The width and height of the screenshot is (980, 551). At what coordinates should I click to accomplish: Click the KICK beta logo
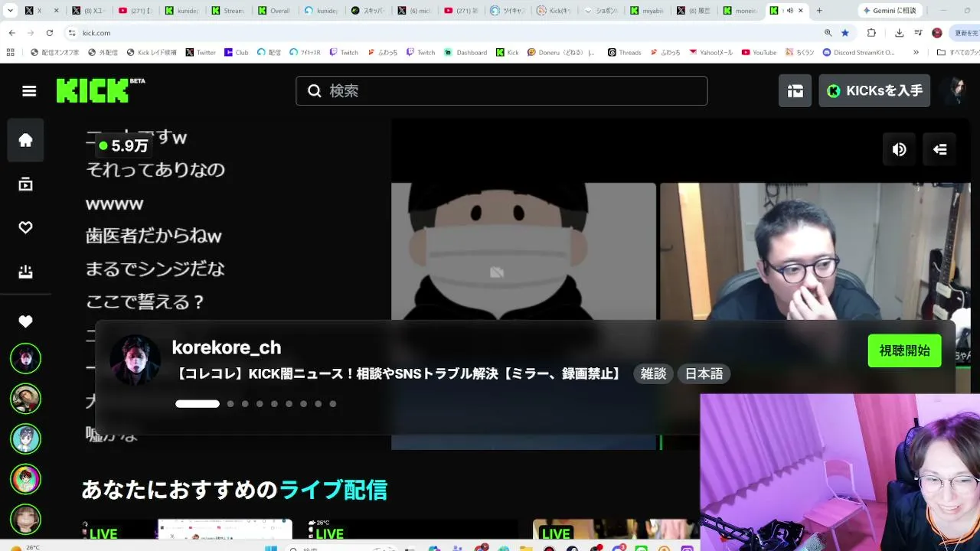click(x=100, y=90)
